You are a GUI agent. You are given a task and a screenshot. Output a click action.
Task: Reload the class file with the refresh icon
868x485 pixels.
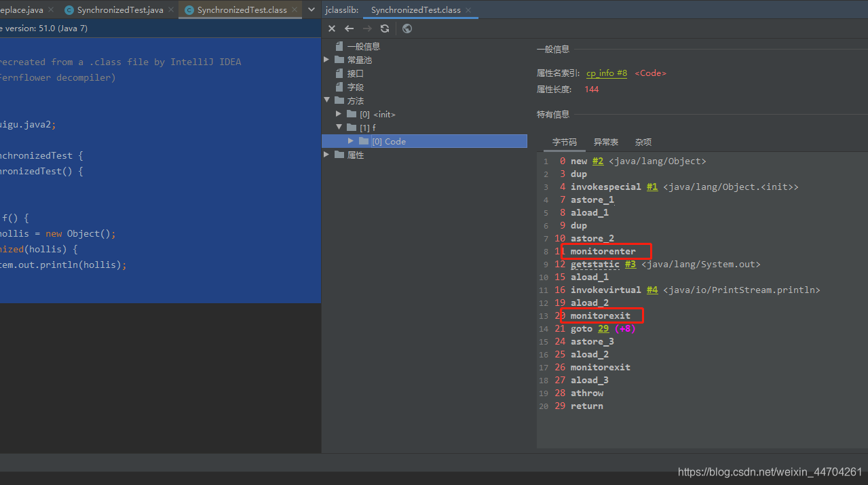click(385, 28)
